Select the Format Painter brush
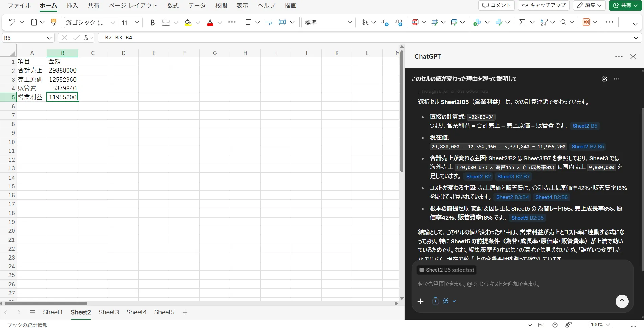Screen dimensions: 644x328 53,22
